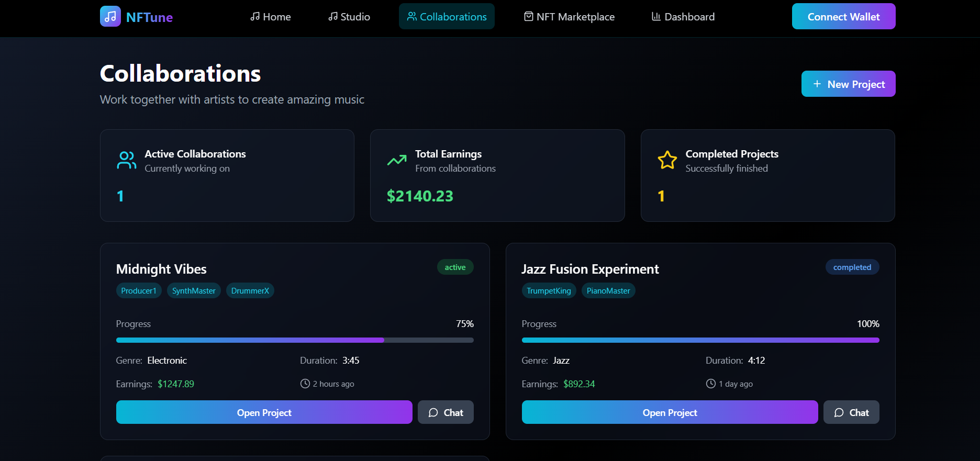Click the Total Earnings trending arrow icon
980x461 pixels.
click(x=397, y=160)
